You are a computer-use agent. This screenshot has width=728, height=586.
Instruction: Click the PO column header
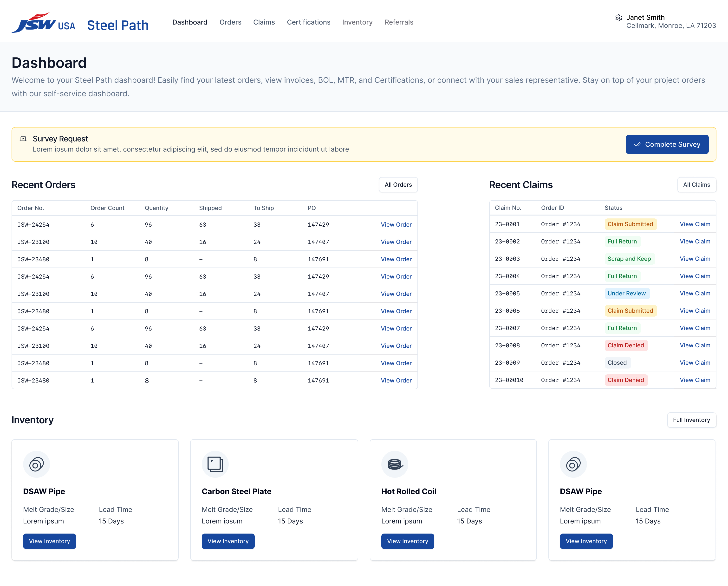[x=312, y=208]
